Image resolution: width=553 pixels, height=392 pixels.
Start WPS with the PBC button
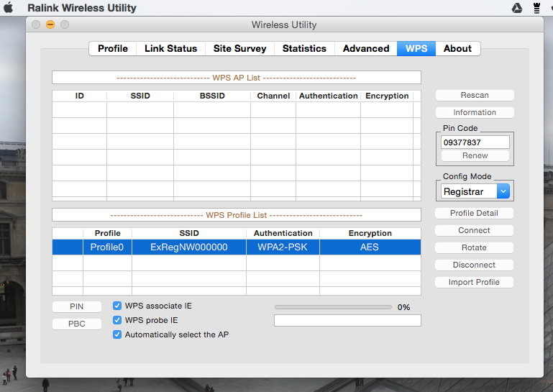[x=77, y=324]
